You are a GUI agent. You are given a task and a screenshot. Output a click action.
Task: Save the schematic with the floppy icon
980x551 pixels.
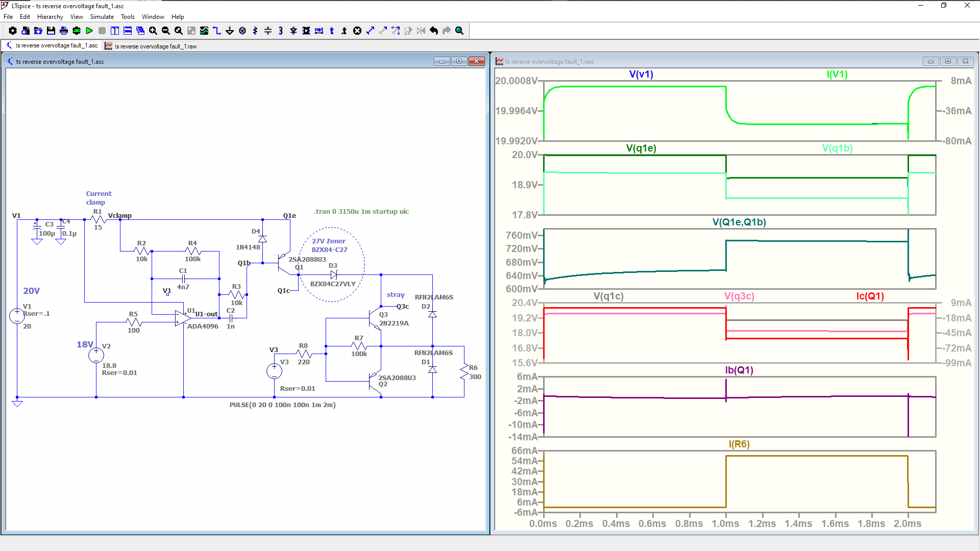pos(51,31)
